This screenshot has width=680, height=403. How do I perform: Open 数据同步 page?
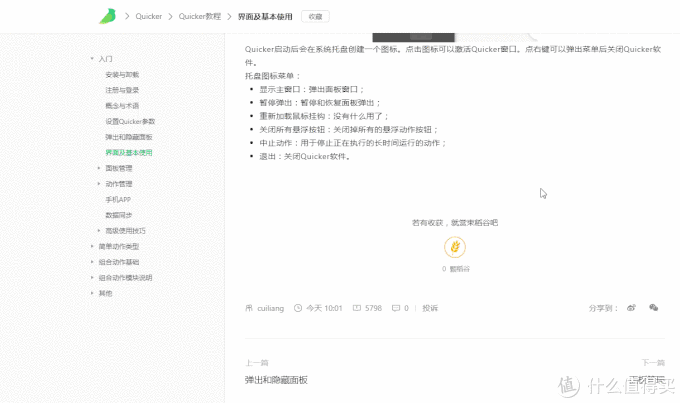coord(118,215)
